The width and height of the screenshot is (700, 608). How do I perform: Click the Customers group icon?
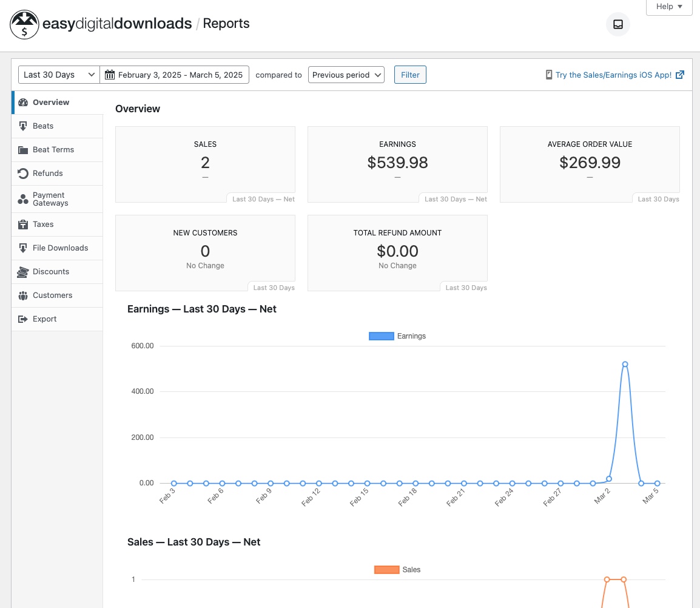pyautogui.click(x=23, y=296)
